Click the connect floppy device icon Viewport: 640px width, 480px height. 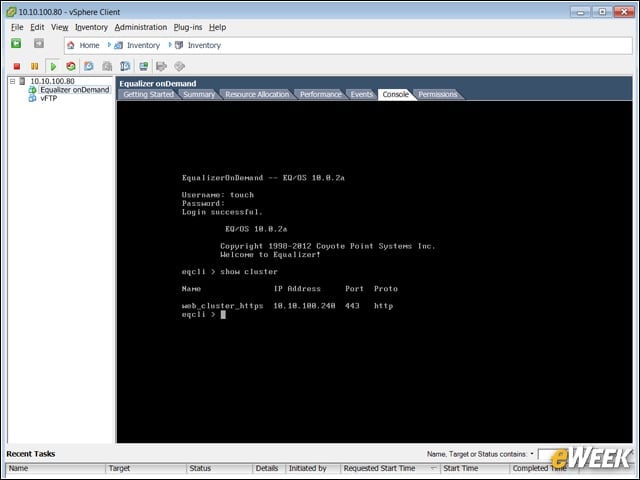click(x=162, y=66)
